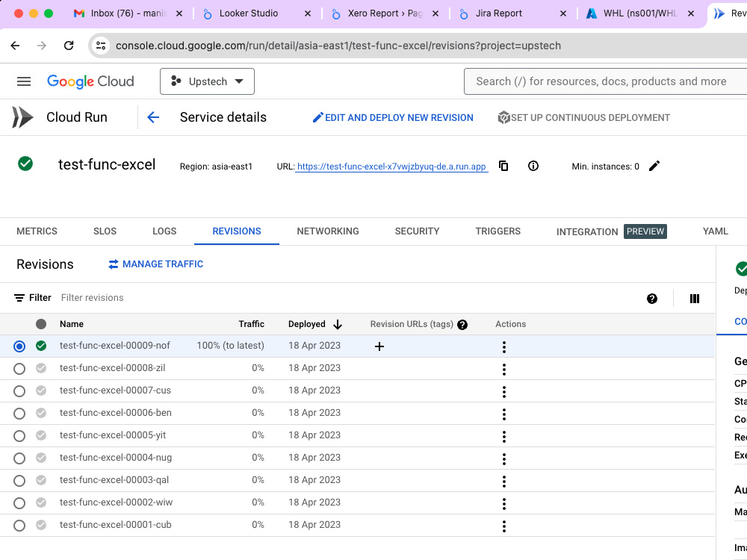The image size is (747, 560).
Task: Click the browser address bar URL
Action: [x=338, y=46]
